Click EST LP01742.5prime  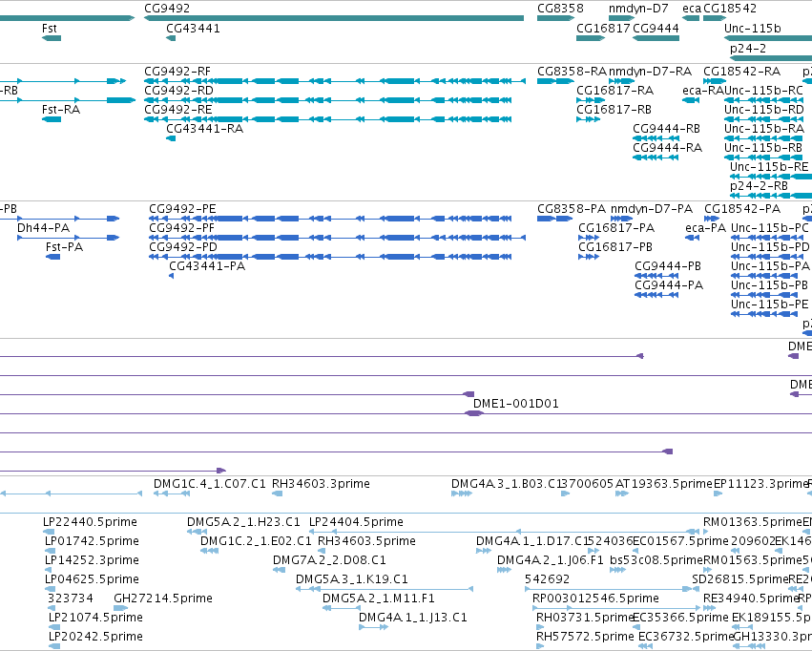coord(92,541)
